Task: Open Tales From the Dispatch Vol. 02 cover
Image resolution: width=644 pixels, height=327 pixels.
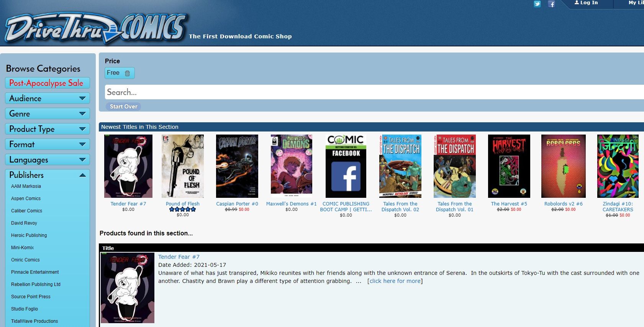Action: point(400,166)
